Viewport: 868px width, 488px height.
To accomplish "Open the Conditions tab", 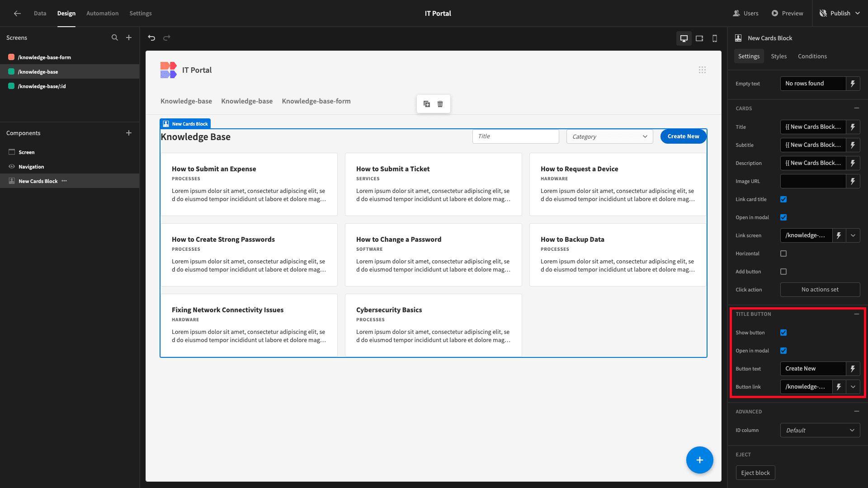I will (812, 56).
